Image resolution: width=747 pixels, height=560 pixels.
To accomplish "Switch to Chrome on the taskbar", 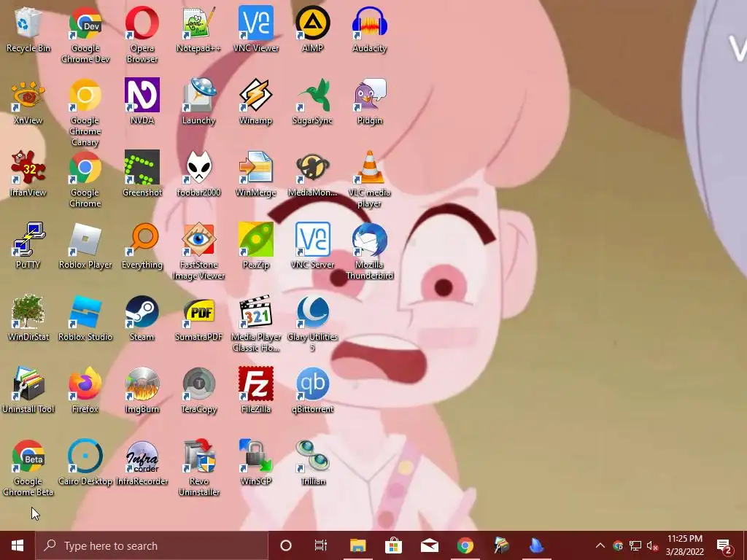I will coord(465,545).
